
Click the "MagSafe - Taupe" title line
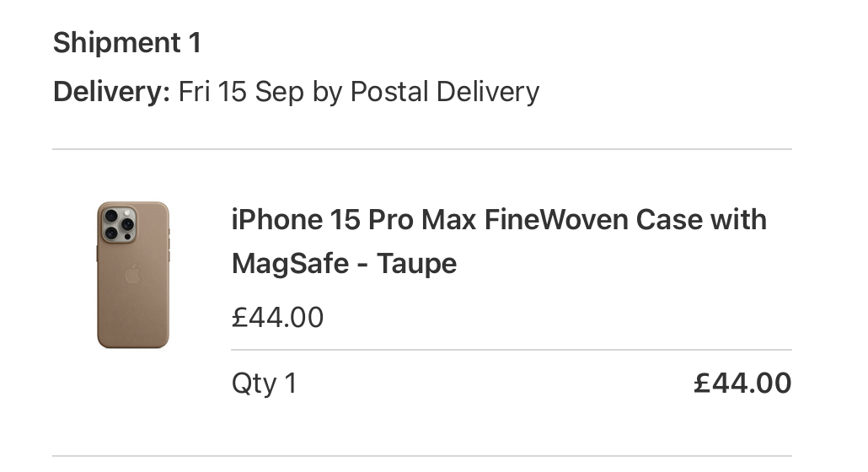[x=344, y=264]
